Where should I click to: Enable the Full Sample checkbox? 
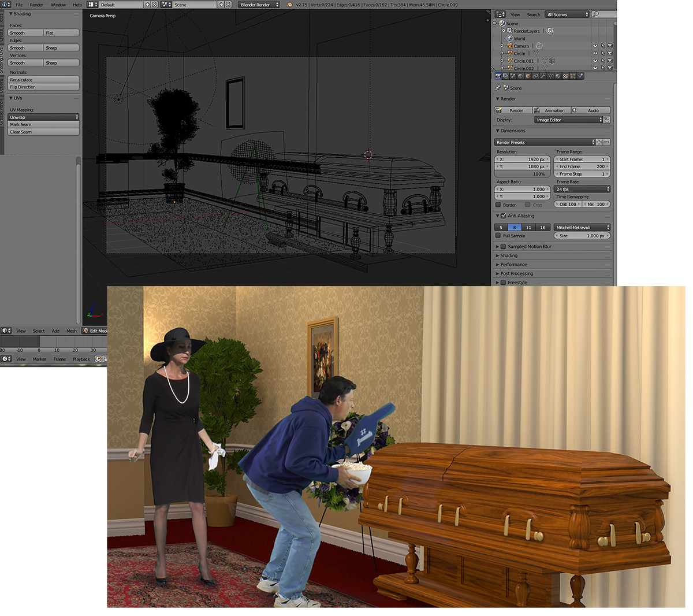(x=498, y=236)
